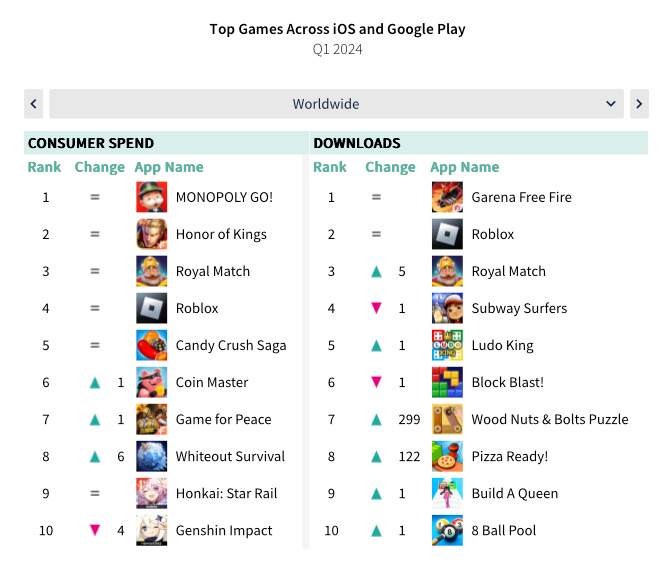Screen dimensions: 667x578
Task: Click the 8 Ball Pool icon
Action: pos(447,530)
